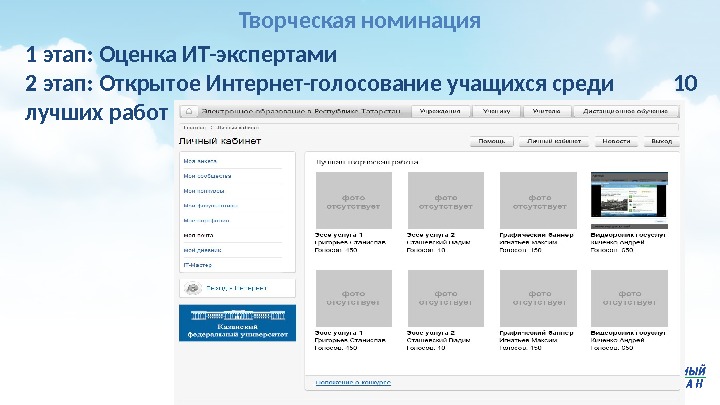Open the Дистанционное обучение tab

625,112
